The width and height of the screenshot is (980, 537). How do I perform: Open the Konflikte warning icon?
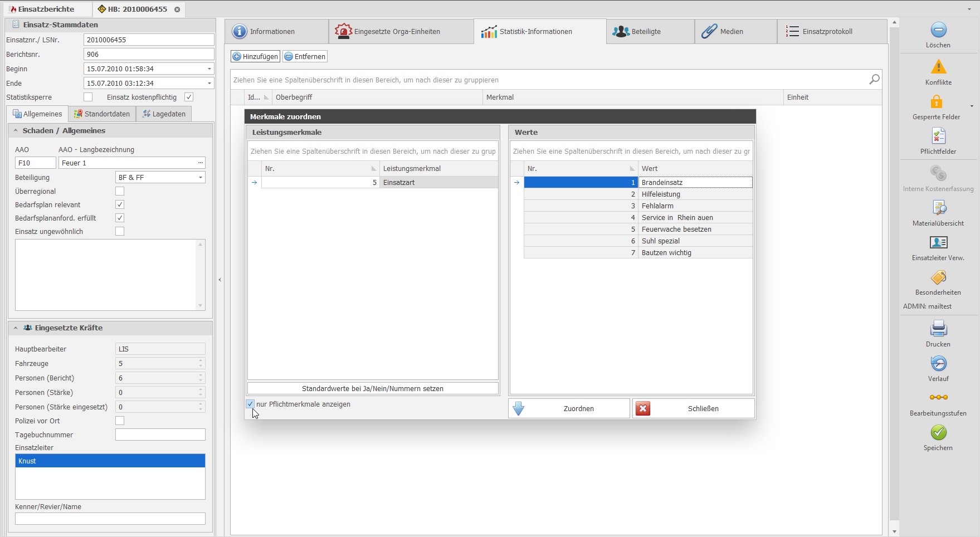938,67
